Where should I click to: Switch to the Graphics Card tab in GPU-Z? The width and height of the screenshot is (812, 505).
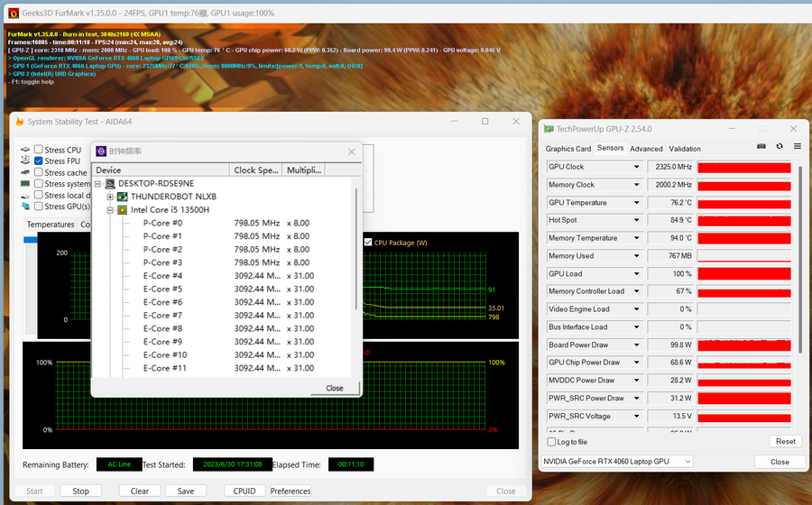568,149
